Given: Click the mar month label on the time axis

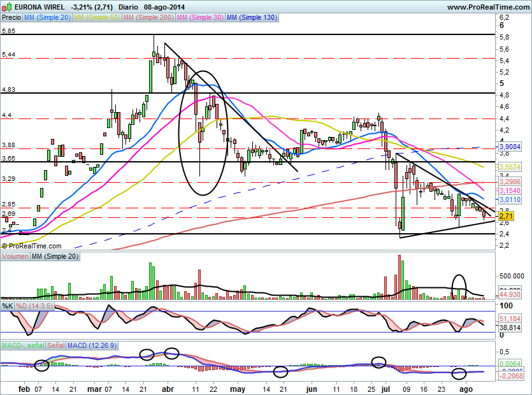Looking at the screenshot, I should (94, 389).
